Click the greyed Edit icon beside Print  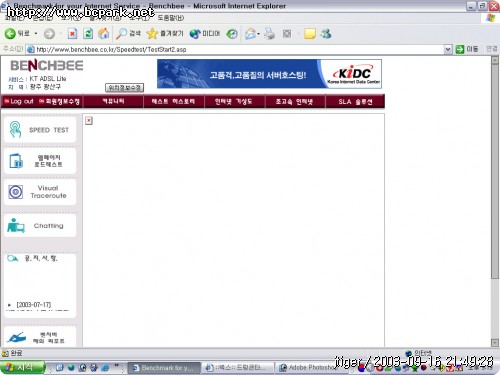pyautogui.click(x=287, y=34)
